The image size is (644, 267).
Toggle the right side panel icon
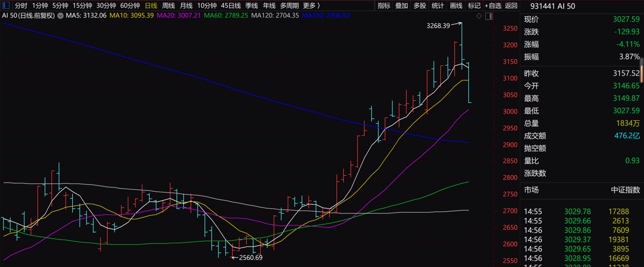(488, 16)
